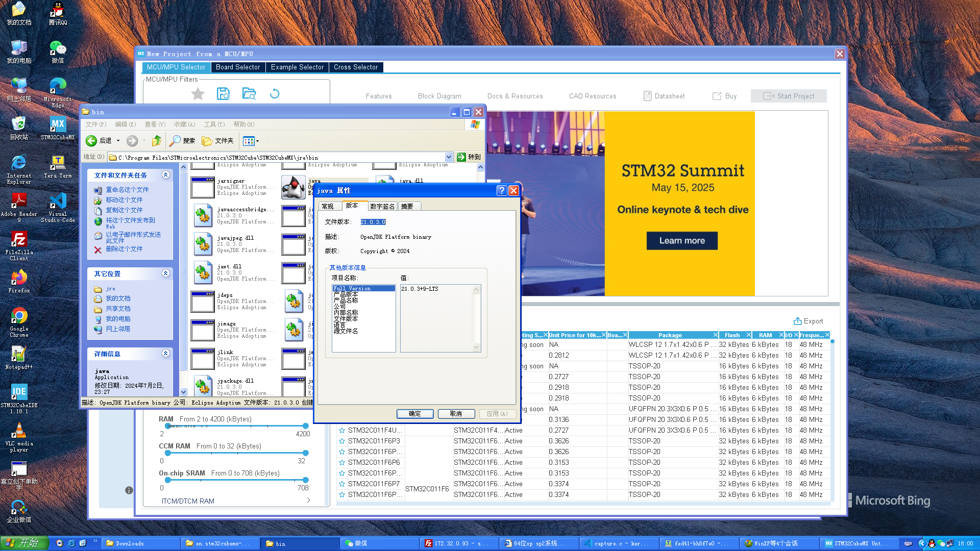Adjust the RAM range slider right handle

point(305,426)
